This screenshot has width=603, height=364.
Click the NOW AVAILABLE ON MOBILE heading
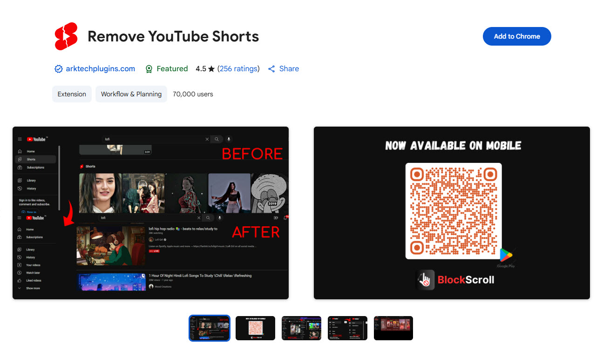click(x=453, y=146)
